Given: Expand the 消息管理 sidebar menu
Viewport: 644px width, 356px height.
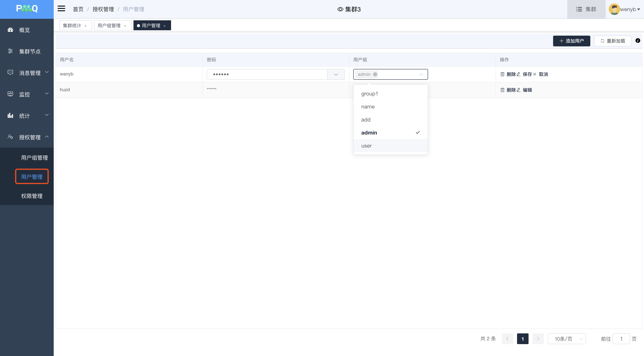Looking at the screenshot, I should pos(30,73).
